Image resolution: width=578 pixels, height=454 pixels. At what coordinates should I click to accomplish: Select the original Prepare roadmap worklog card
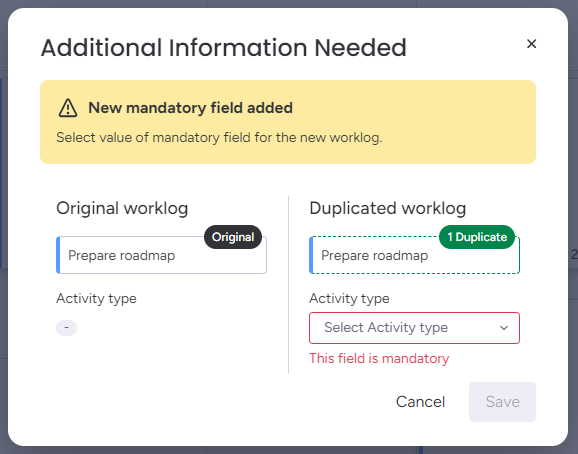161,255
